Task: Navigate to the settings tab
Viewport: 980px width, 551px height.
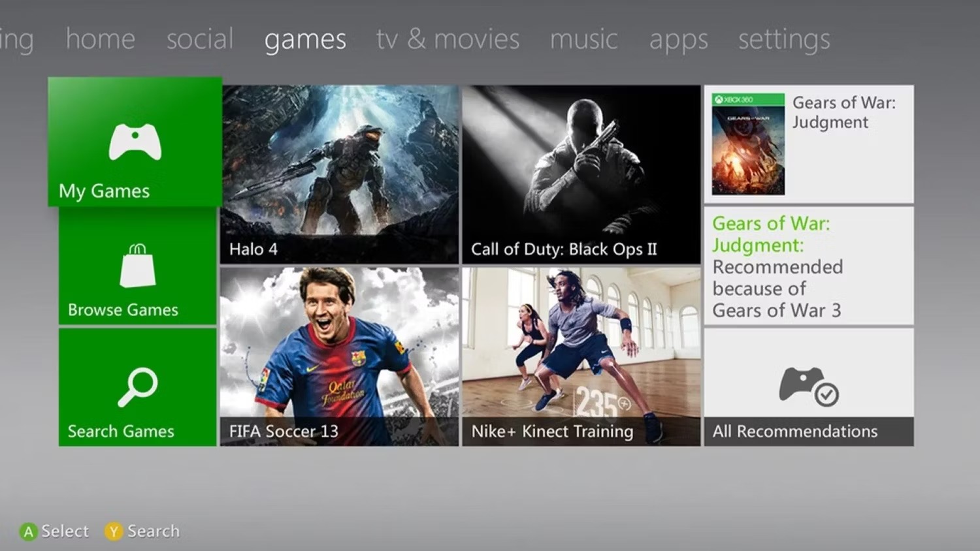Action: pyautogui.click(x=784, y=40)
